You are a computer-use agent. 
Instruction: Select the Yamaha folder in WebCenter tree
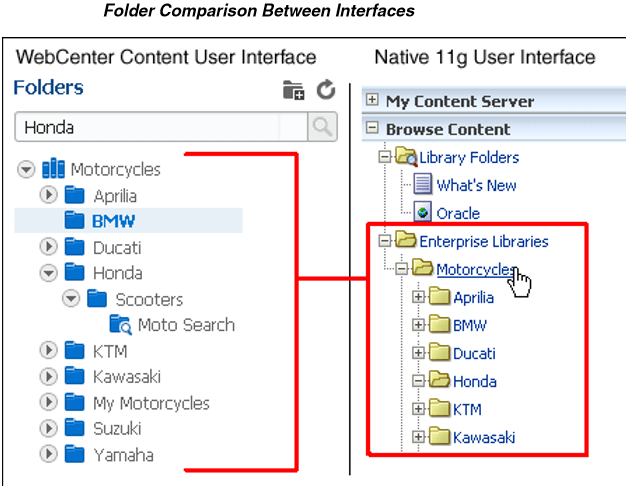[123, 455]
